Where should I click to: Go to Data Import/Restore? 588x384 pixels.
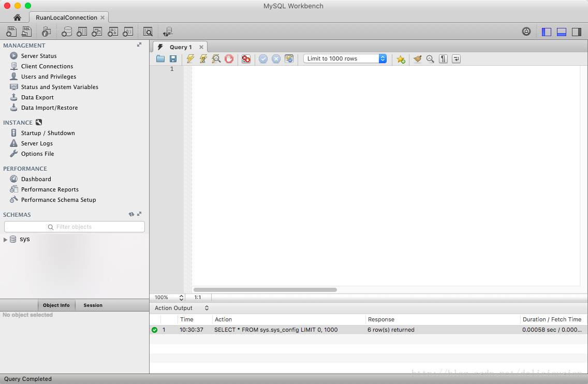point(49,108)
